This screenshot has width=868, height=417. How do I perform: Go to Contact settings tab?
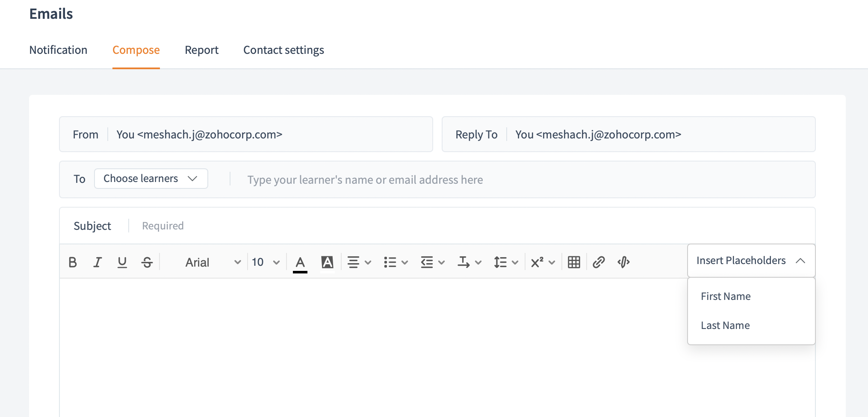coord(283,50)
